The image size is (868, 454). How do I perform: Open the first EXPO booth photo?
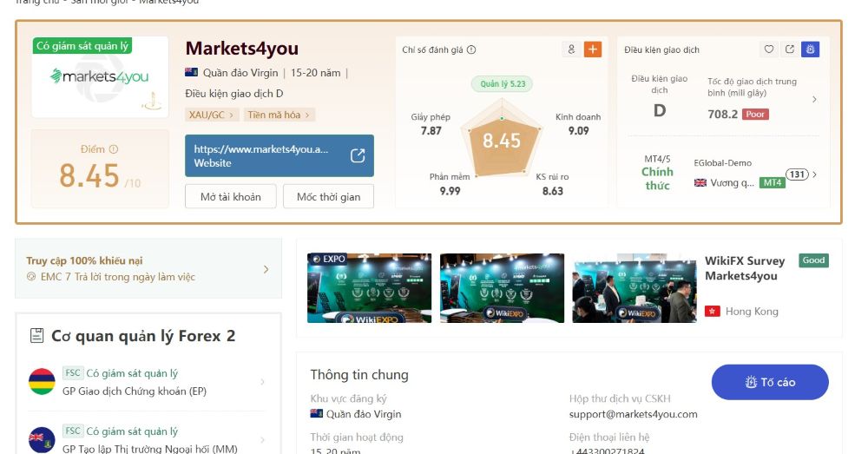(x=369, y=288)
